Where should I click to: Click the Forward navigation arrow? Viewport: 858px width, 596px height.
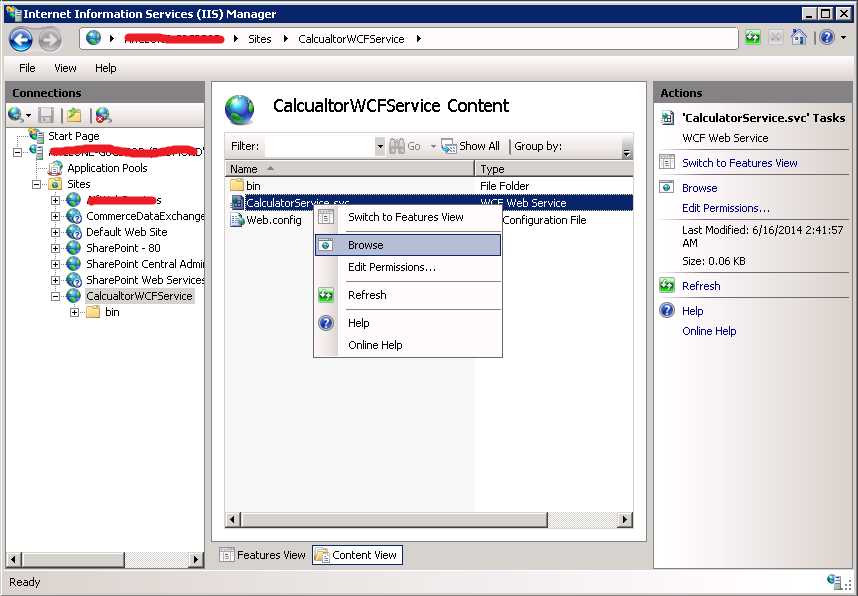pos(50,39)
